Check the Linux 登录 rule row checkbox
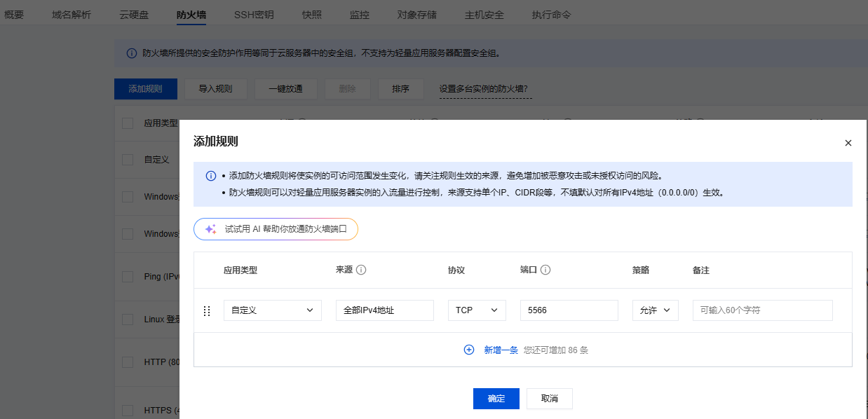 click(128, 320)
